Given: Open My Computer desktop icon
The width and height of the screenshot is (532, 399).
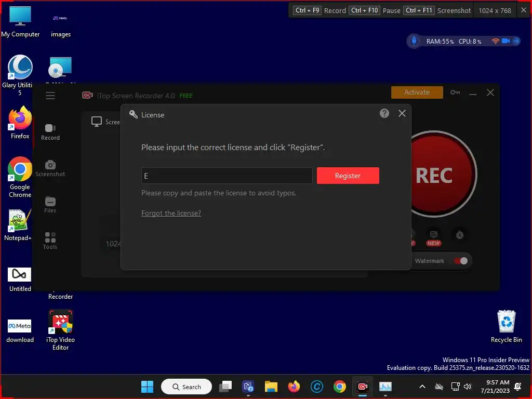Looking at the screenshot, I should 20,22.
